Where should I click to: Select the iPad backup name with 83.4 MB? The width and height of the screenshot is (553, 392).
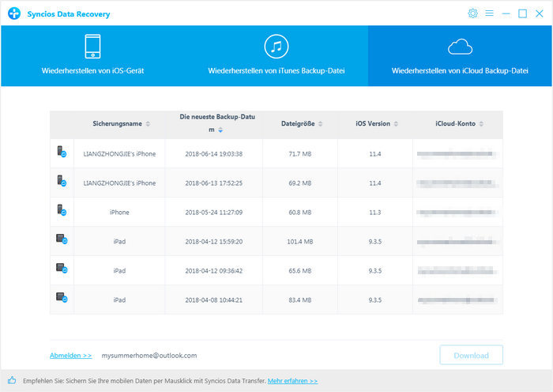tap(119, 300)
